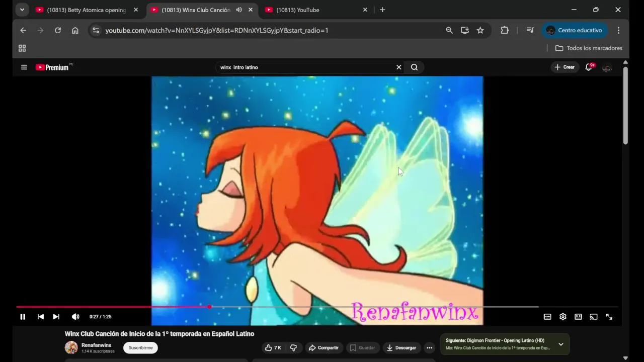Go back to previous page
The height and width of the screenshot is (362, 644).
tap(23, 31)
